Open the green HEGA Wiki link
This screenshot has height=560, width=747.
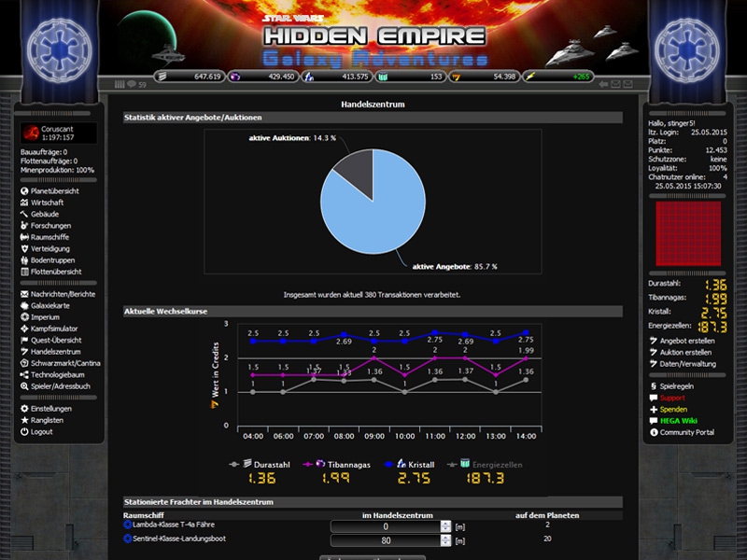click(x=679, y=421)
